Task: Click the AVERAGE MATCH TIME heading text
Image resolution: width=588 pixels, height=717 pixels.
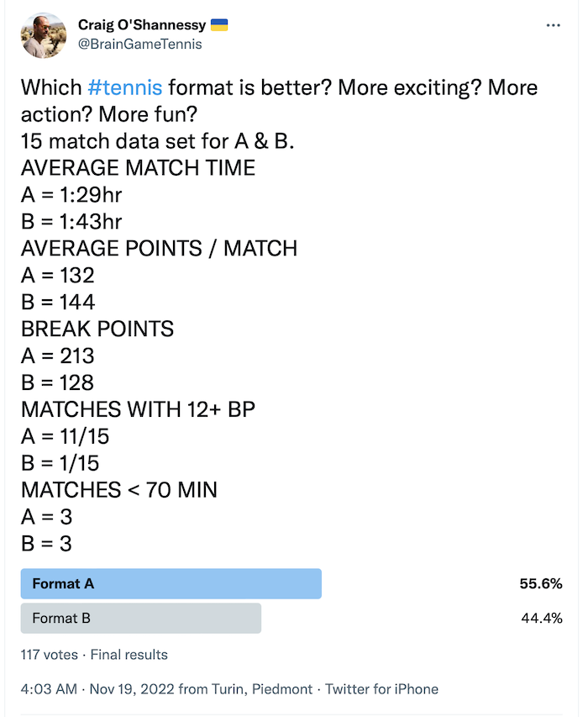Action: (x=138, y=168)
